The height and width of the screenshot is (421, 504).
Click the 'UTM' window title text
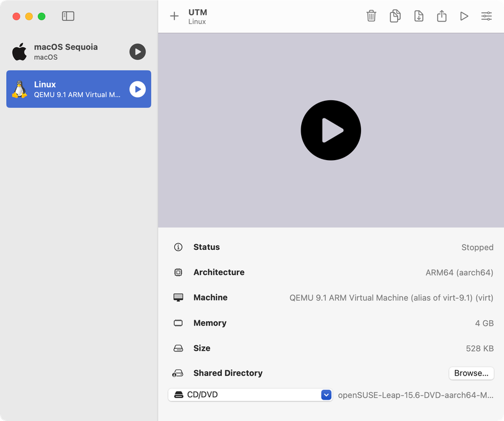[198, 12]
